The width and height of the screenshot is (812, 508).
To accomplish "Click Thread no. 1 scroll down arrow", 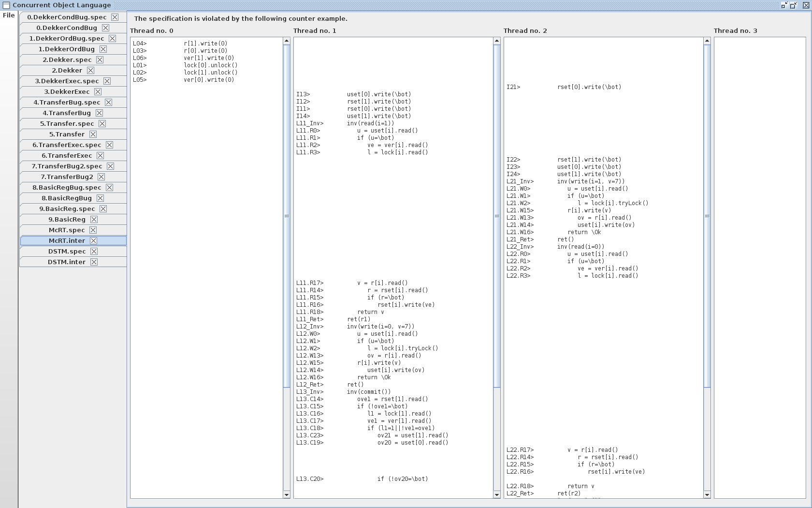I will pyautogui.click(x=497, y=494).
